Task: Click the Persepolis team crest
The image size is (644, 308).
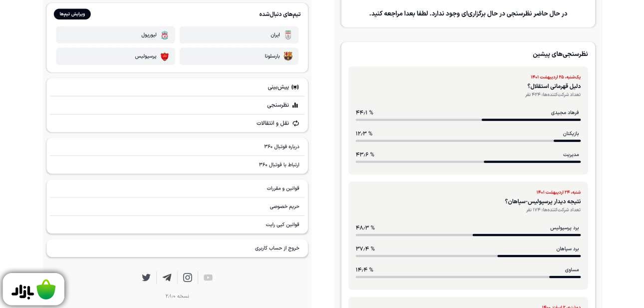Action: pos(164,56)
